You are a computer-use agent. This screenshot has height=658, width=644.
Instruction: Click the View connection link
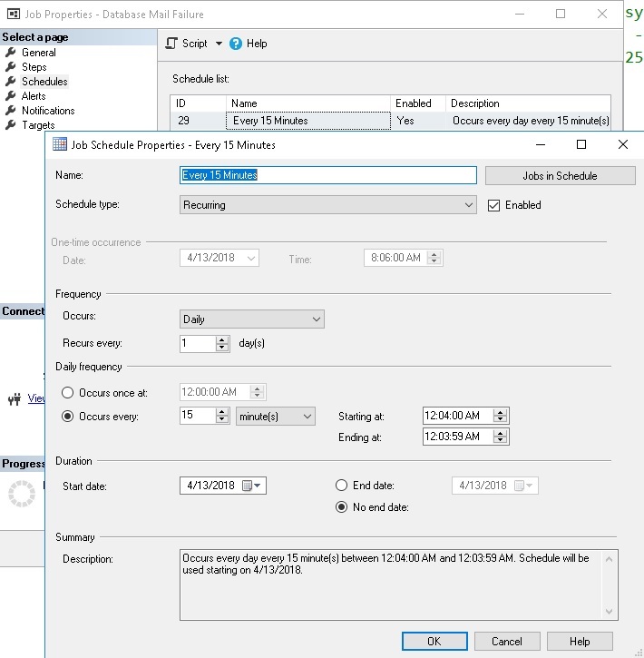tap(36, 398)
